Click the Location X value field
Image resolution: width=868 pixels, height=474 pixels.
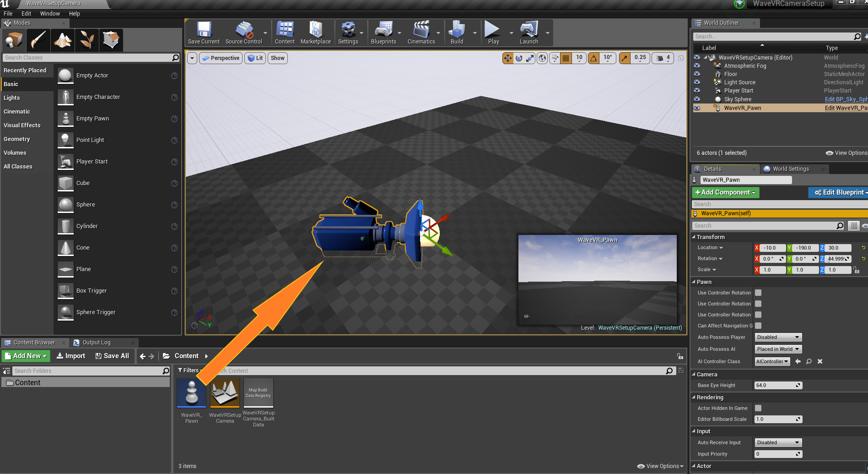pos(773,248)
